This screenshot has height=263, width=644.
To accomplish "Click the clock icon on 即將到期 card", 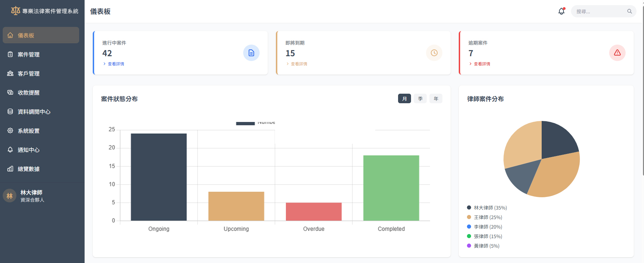I will tap(434, 53).
